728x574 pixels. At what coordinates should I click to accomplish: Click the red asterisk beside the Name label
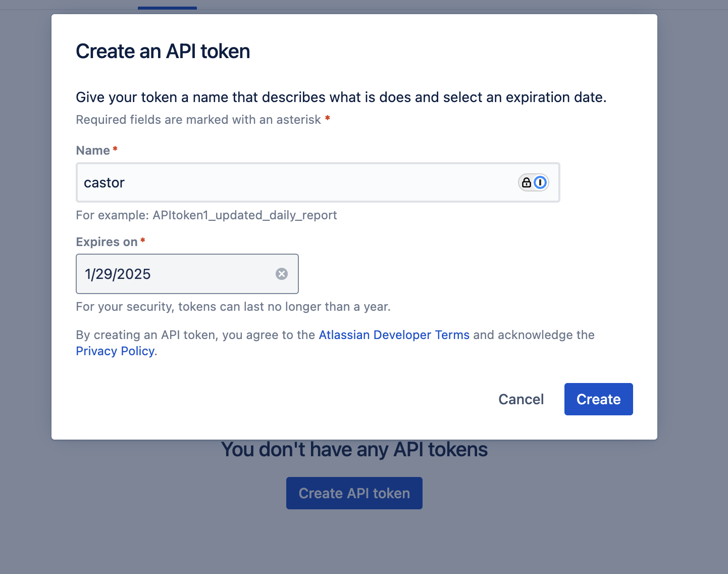coord(115,150)
